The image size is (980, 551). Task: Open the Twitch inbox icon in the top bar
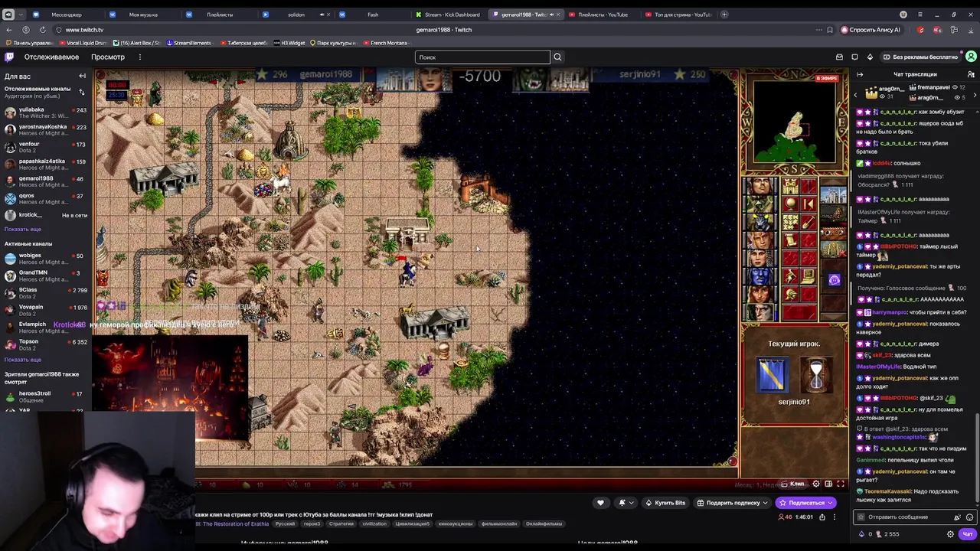pyautogui.click(x=839, y=57)
